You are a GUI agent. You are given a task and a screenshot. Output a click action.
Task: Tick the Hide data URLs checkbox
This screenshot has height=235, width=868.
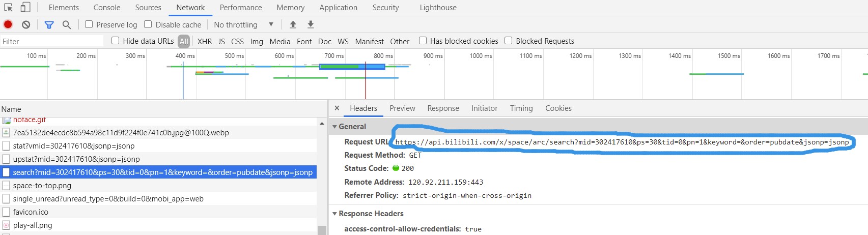[x=116, y=41]
